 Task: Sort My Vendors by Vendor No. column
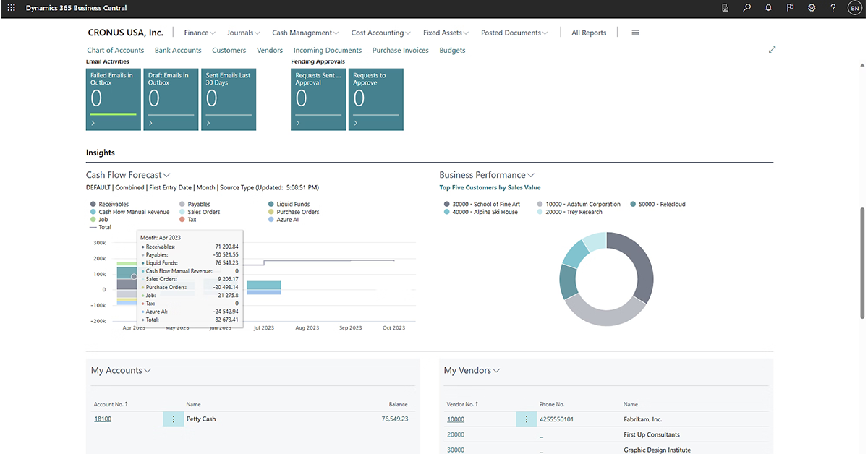click(464, 405)
